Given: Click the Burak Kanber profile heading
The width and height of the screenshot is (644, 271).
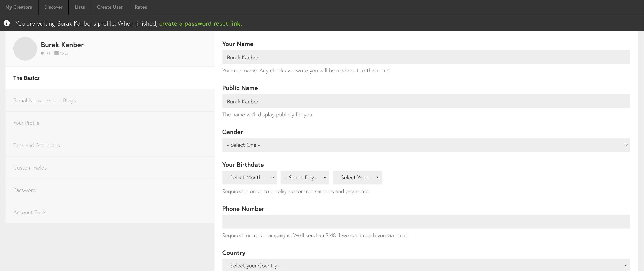Looking at the screenshot, I should coord(62,45).
